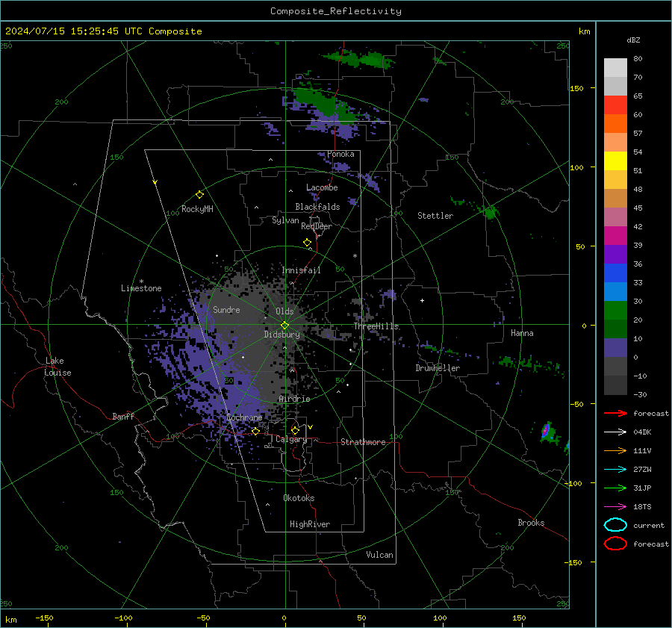Click the red forecast arrow in legend
Screen dimensions: 672x628
tap(615, 413)
